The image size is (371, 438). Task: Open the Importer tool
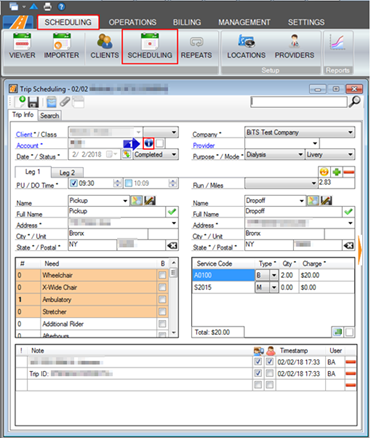62,46
